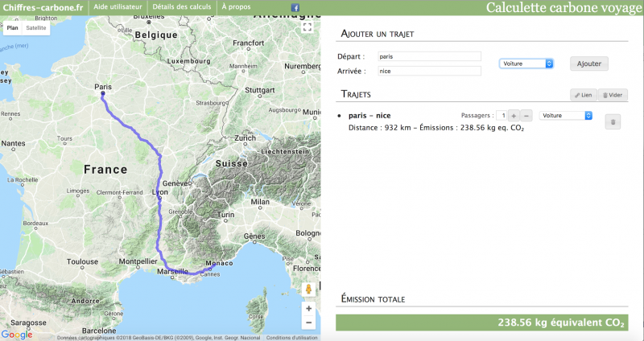
Task: Click the Monaco label on the map
Action: (219, 263)
